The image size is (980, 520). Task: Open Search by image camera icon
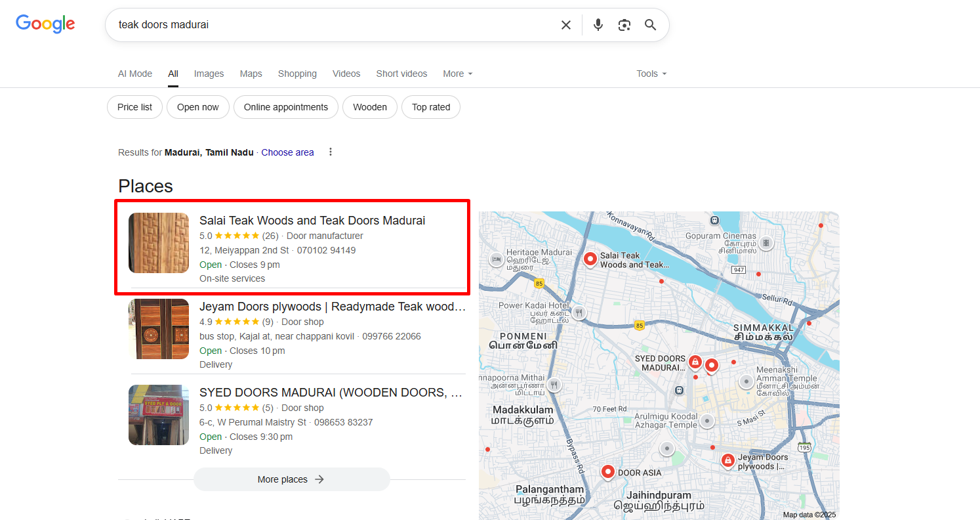[x=624, y=25]
